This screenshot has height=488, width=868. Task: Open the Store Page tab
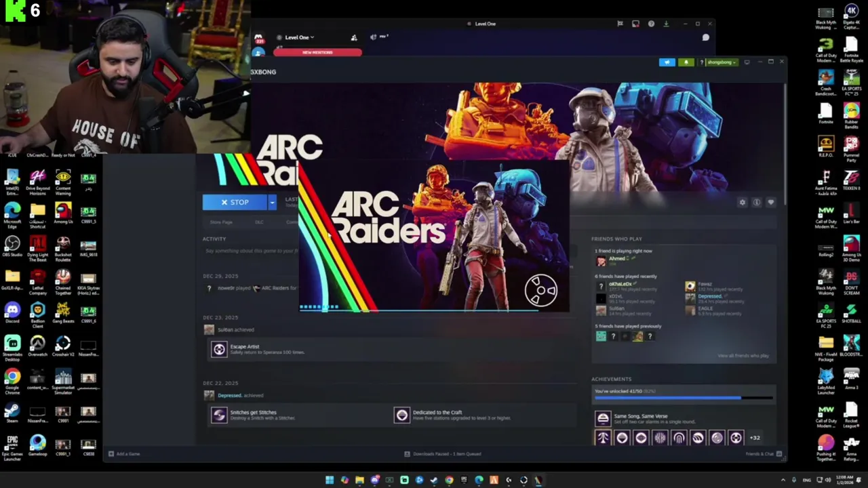point(221,222)
